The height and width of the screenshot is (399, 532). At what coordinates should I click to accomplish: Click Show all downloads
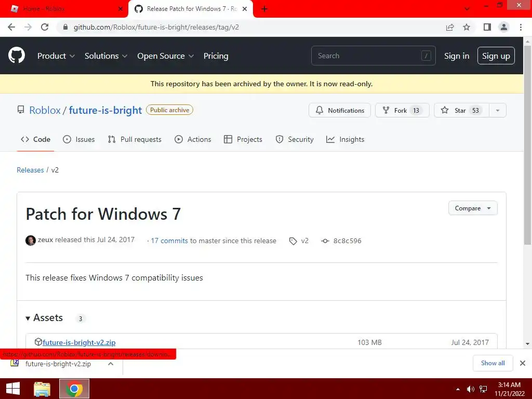point(493,363)
